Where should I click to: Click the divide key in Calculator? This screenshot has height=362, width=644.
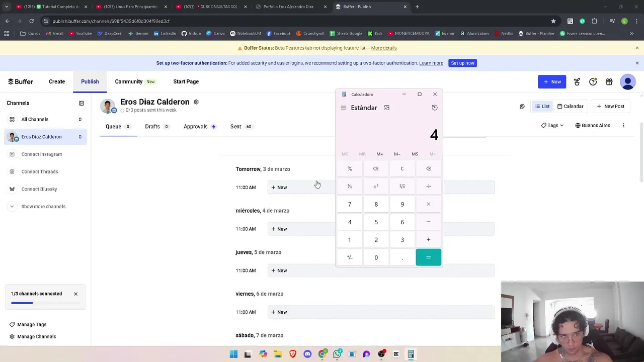pyautogui.click(x=429, y=187)
